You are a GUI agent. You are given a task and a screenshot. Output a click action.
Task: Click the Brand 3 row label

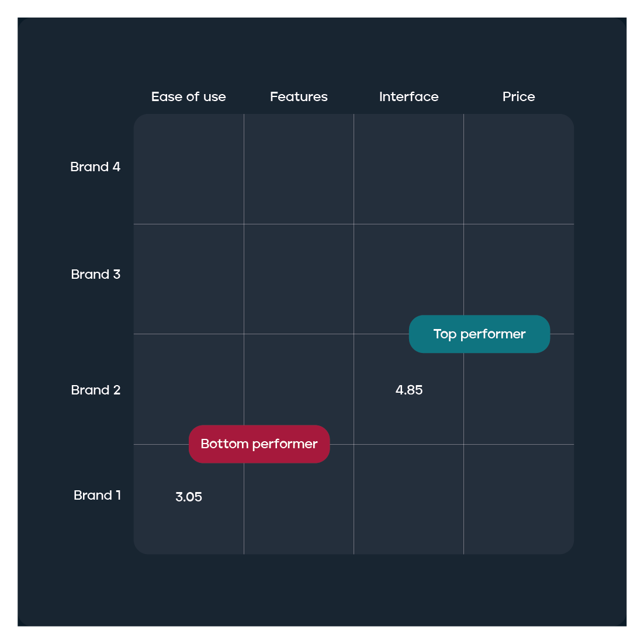[x=96, y=274]
